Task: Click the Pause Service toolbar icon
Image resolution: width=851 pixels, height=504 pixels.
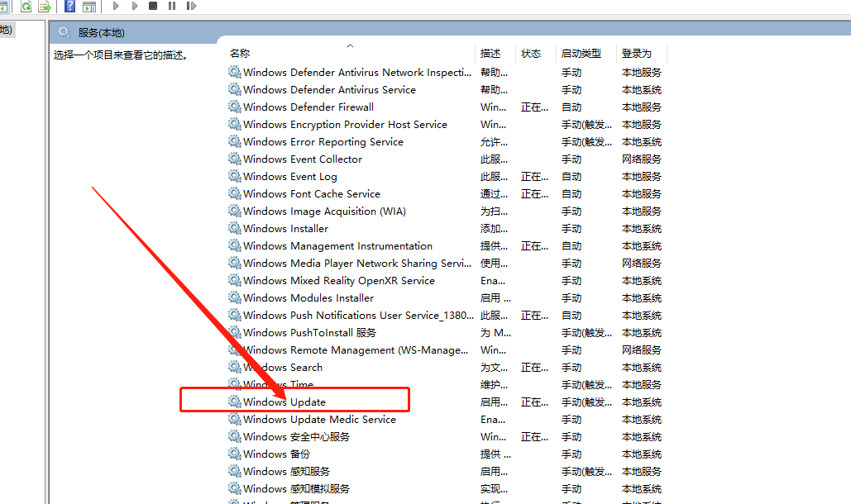Action: click(x=172, y=6)
